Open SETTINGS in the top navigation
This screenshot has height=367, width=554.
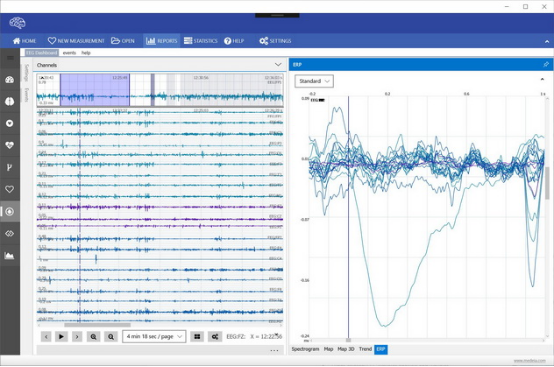275,41
